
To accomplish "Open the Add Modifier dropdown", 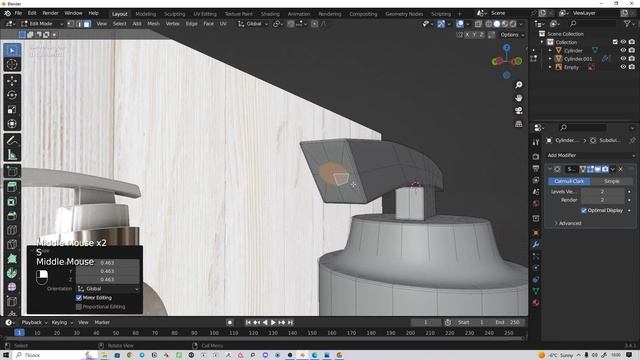I will (591, 156).
